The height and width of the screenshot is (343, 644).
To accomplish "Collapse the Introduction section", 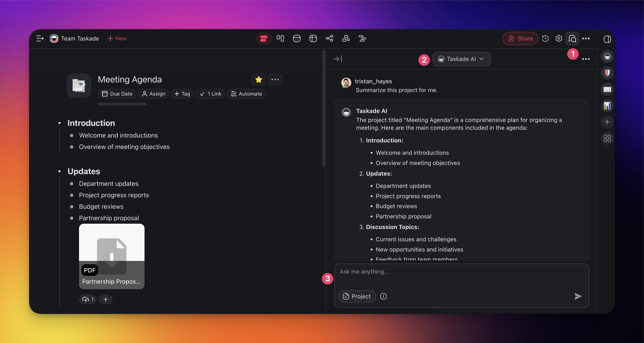I will tap(60, 123).
